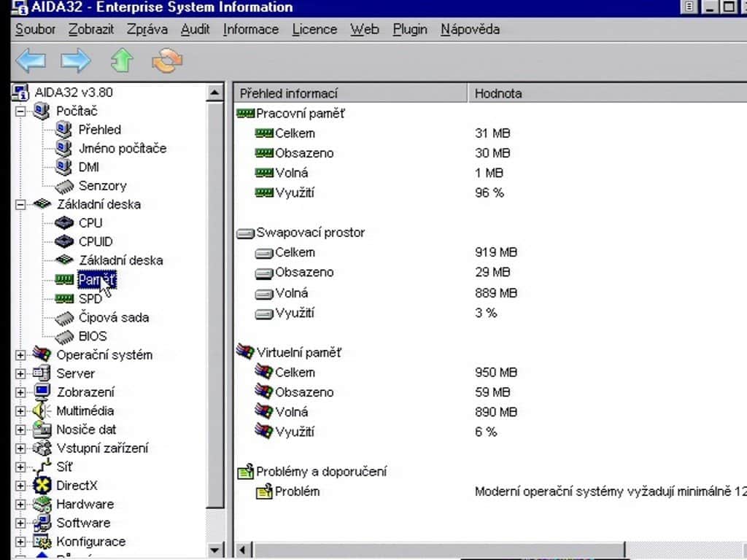Open the Informace menu
Screen dimensions: 747x560
(251, 29)
